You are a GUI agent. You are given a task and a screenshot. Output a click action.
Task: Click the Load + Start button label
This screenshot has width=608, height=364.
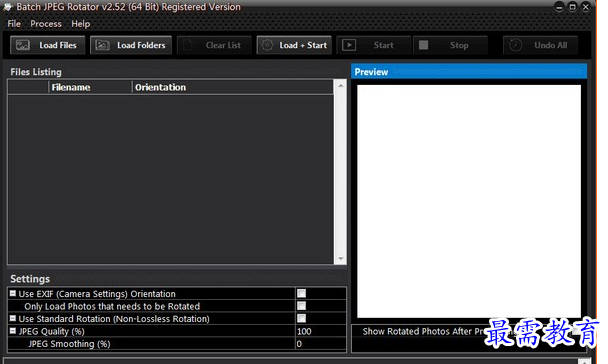point(303,45)
